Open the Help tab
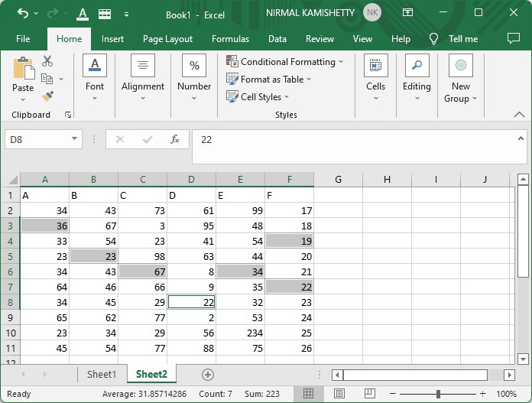The height and width of the screenshot is (403, 532). point(401,39)
